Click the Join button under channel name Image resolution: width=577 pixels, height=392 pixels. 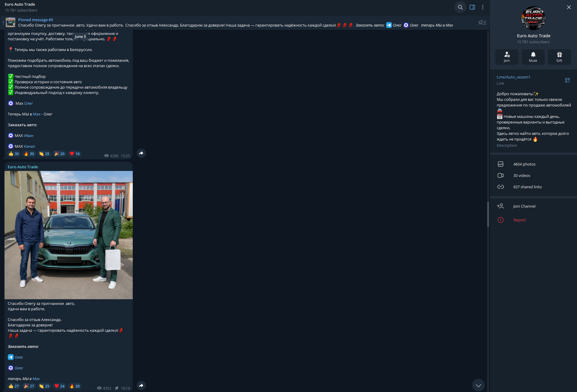(507, 57)
